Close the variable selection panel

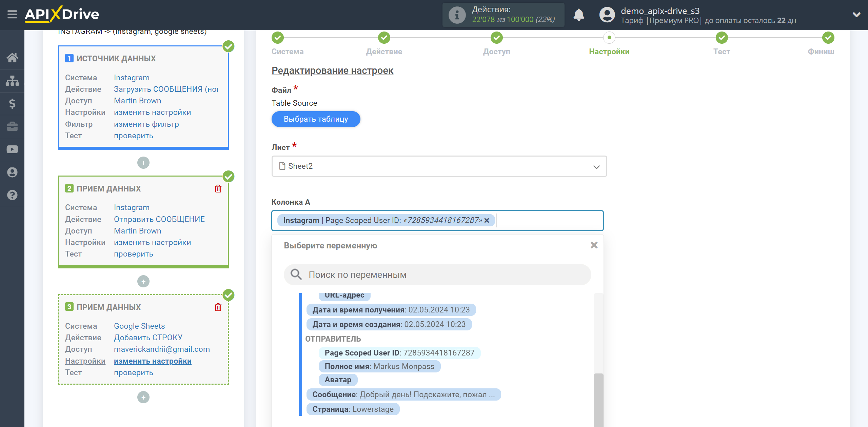(594, 245)
